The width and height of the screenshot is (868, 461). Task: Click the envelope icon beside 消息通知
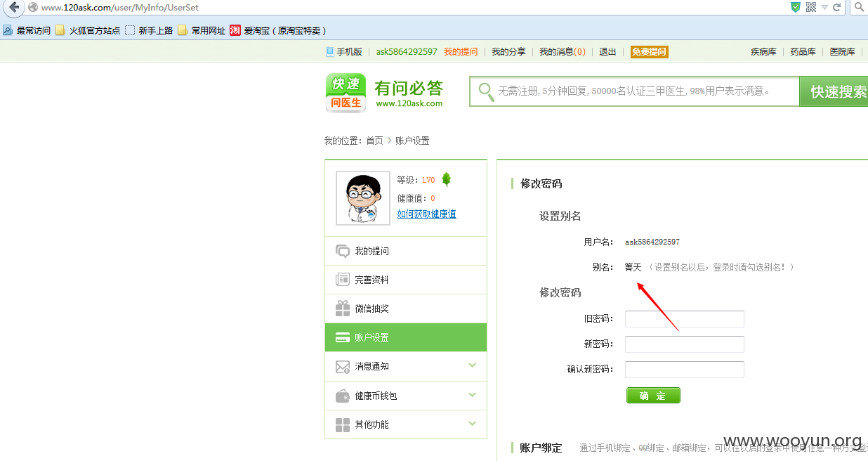coord(343,367)
